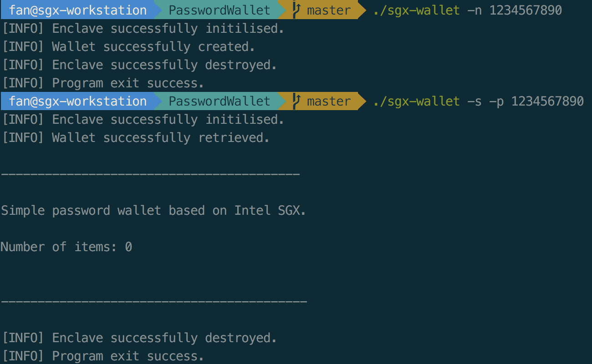Image resolution: width=592 pixels, height=364 pixels.
Task: Click the './sgx-wallet -s -p 1234567890' command text
Action: (x=478, y=101)
